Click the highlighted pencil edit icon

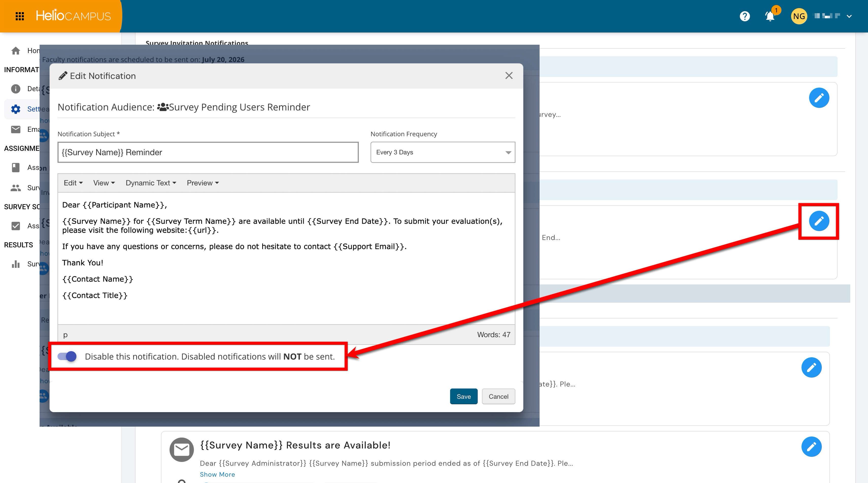tap(819, 221)
